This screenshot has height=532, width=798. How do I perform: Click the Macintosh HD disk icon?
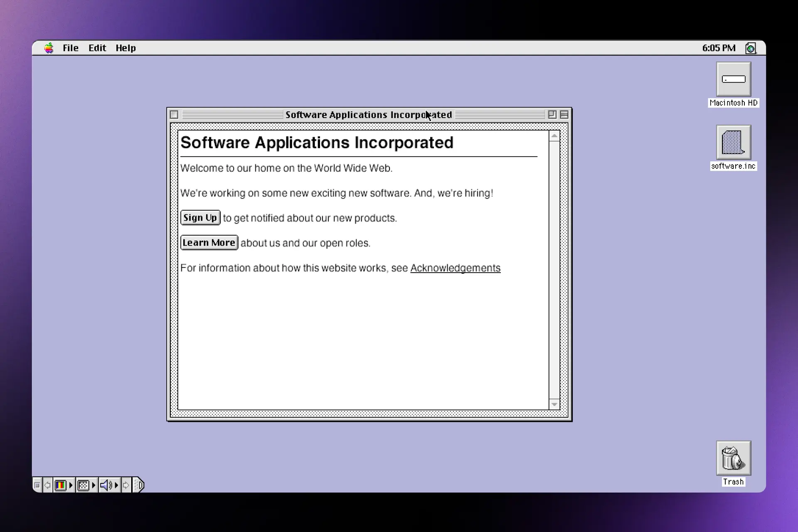733,79
